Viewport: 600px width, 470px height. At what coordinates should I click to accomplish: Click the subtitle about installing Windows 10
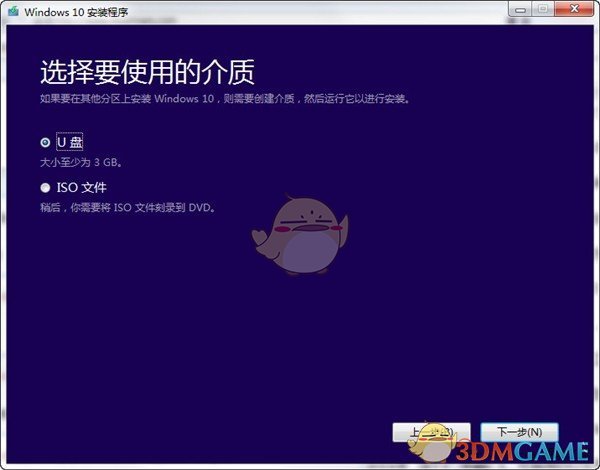225,99
